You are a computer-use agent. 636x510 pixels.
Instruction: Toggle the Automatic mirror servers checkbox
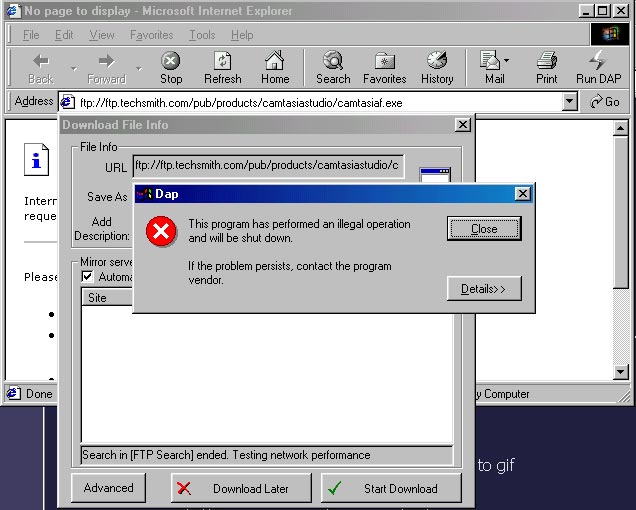[87, 277]
